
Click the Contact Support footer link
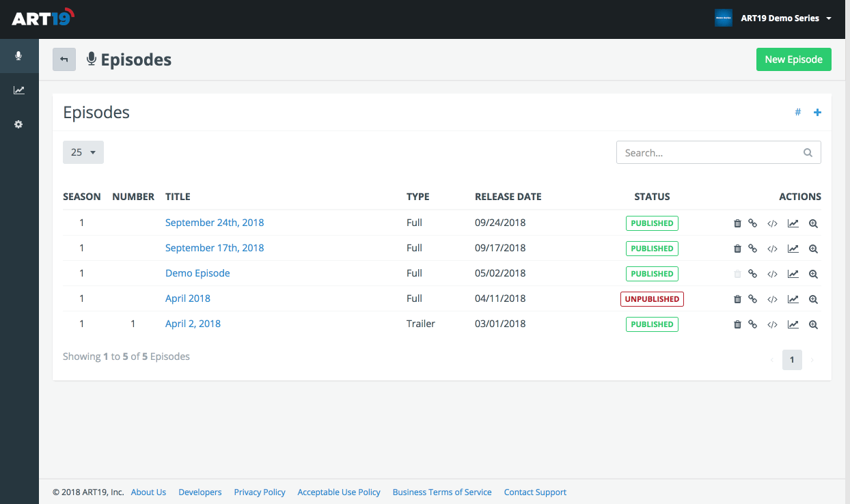tap(535, 492)
